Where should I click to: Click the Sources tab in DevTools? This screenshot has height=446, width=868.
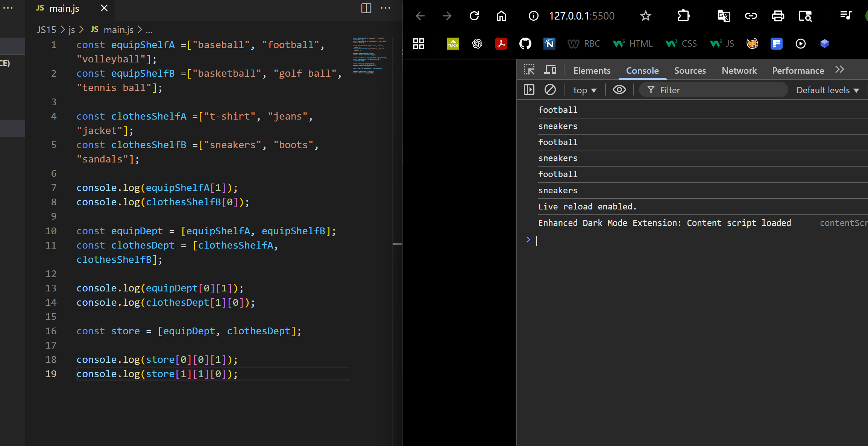[x=689, y=71]
